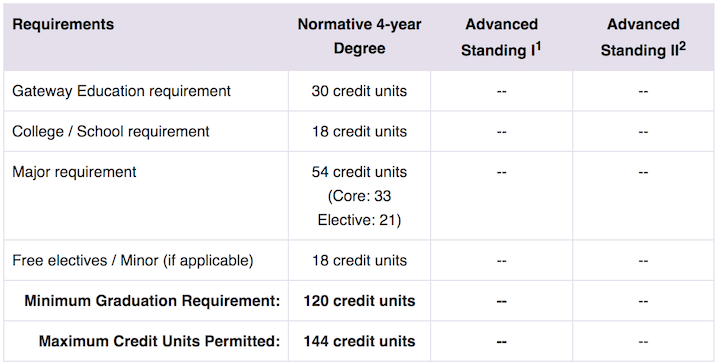Image resolution: width=720 pixels, height=364 pixels.
Task: Click footnote superscript 1 on Advanced Standing I
Action: pos(538,46)
